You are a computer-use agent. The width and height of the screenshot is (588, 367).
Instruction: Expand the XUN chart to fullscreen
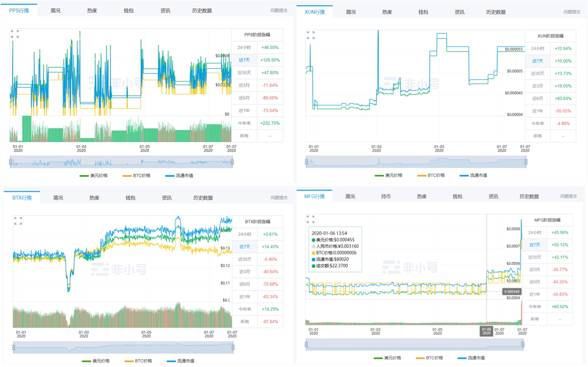point(311,35)
